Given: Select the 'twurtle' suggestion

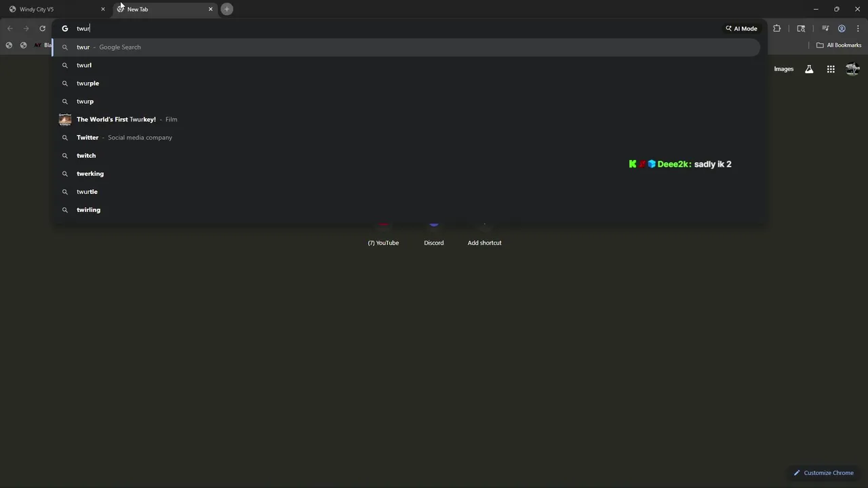Looking at the screenshot, I should pos(406,192).
